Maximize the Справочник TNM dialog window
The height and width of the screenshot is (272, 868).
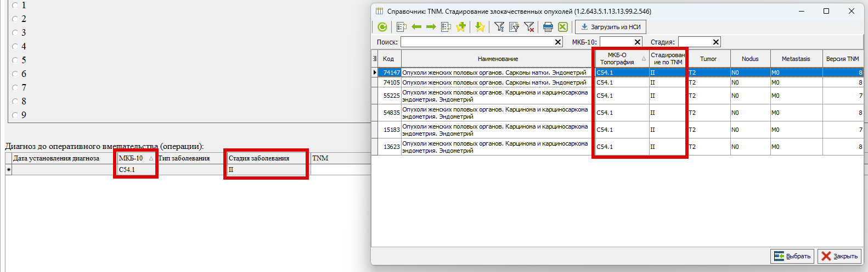pyautogui.click(x=826, y=11)
